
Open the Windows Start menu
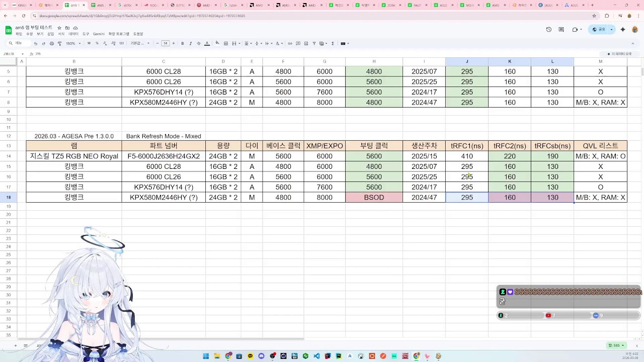tap(206, 356)
